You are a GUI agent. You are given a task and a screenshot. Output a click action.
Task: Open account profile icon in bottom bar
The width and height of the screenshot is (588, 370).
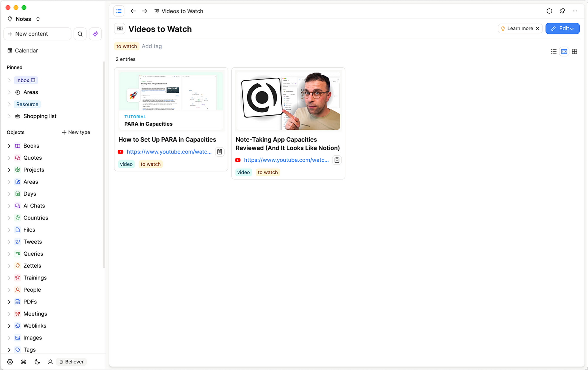point(50,362)
